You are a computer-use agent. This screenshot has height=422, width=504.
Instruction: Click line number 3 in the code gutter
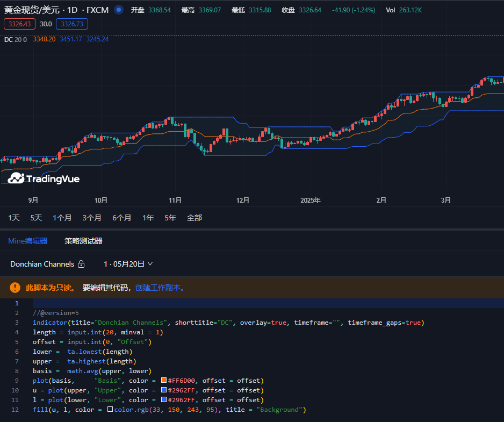point(17,323)
